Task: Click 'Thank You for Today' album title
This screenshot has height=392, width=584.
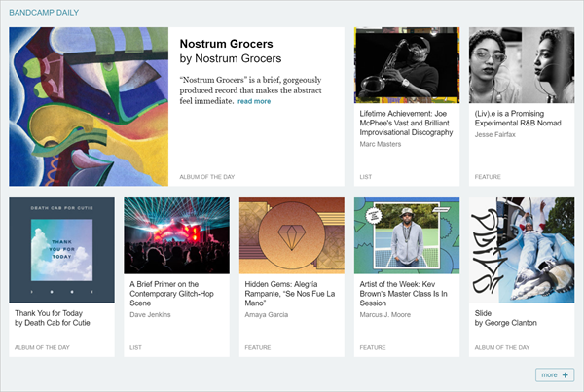Action: (x=49, y=313)
